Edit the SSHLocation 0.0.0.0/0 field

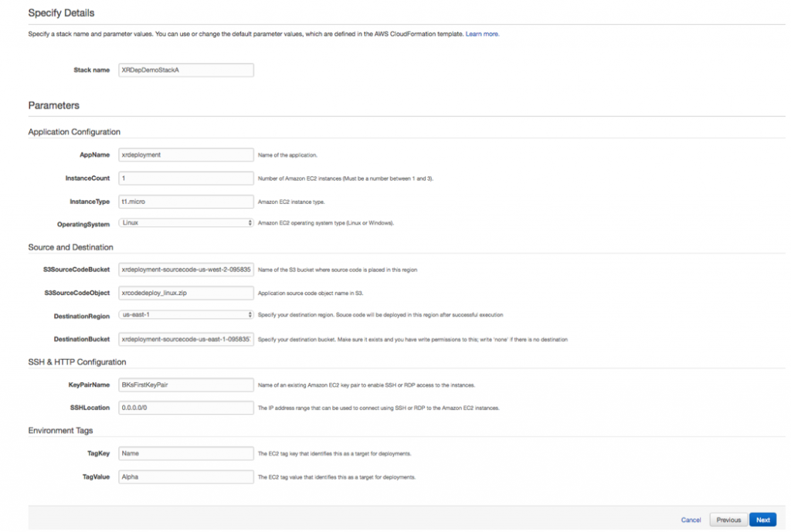(x=186, y=408)
